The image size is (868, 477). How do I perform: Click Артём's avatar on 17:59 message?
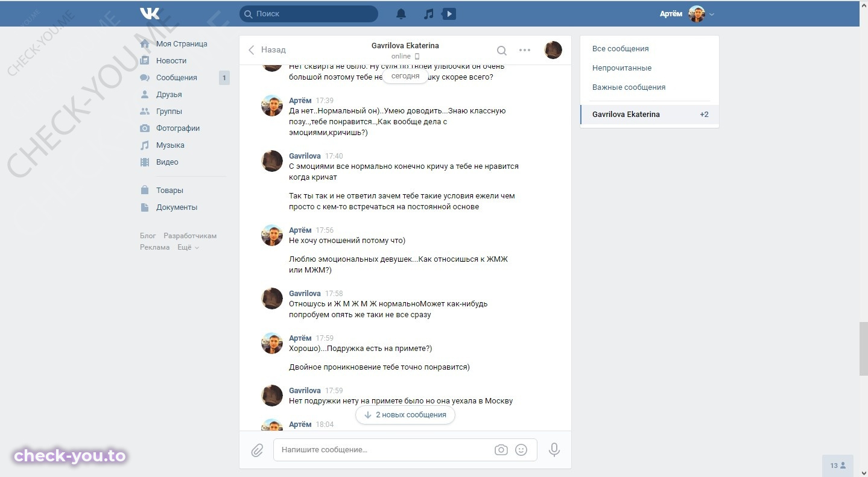click(272, 343)
